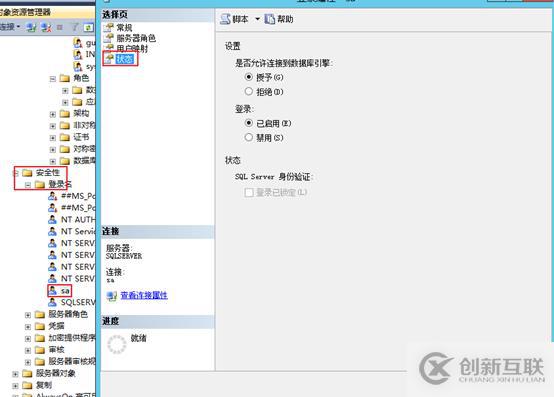Click the 就绪 progress status text
This screenshot has width=554, height=397.
click(138, 338)
